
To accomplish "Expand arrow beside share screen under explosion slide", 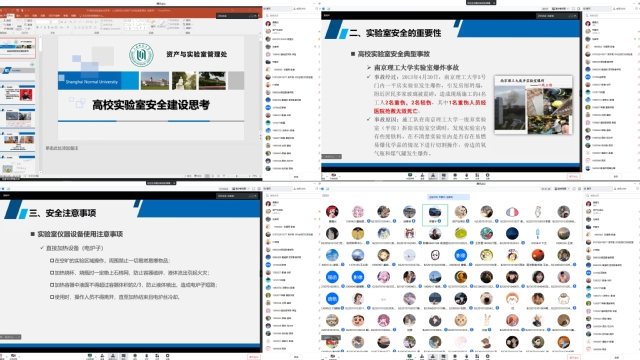I will [x=416, y=175].
